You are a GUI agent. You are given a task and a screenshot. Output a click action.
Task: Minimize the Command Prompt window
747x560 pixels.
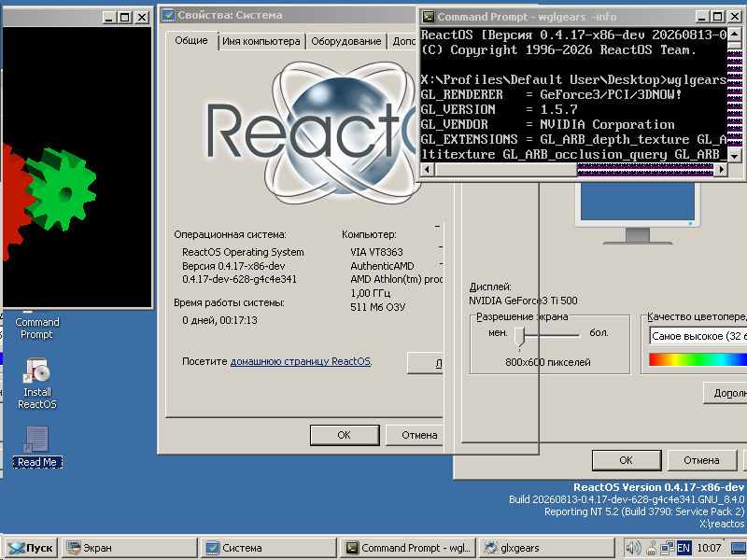[x=702, y=17]
